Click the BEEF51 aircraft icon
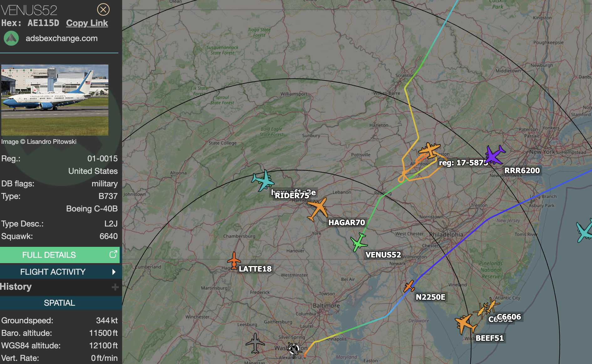The height and width of the screenshot is (364, 592). point(465,324)
